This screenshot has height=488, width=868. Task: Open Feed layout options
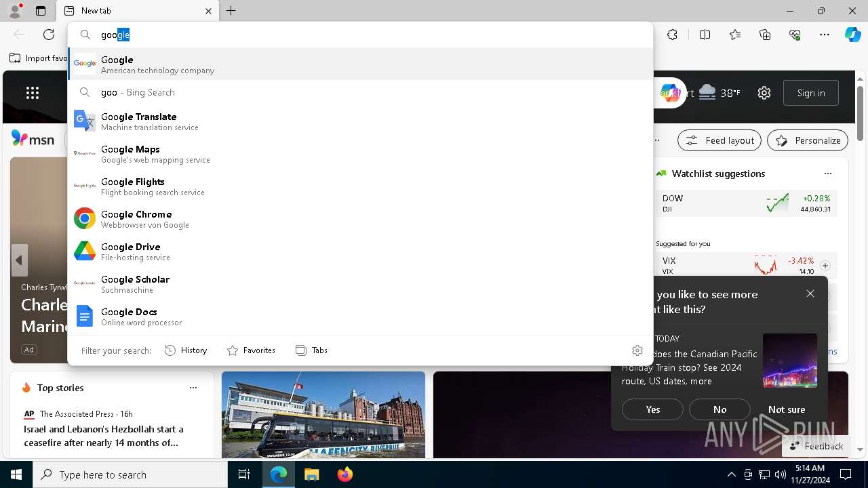[x=719, y=140]
